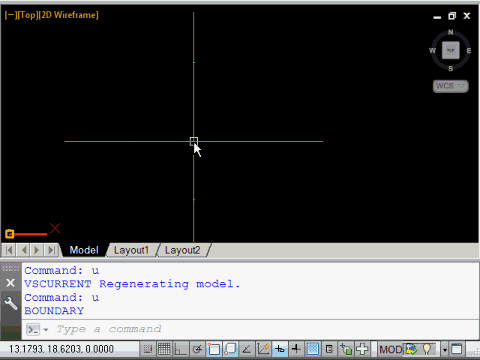
Task: Toggle Dynamic UCS icon with lightning bolt
Action: (x=263, y=349)
